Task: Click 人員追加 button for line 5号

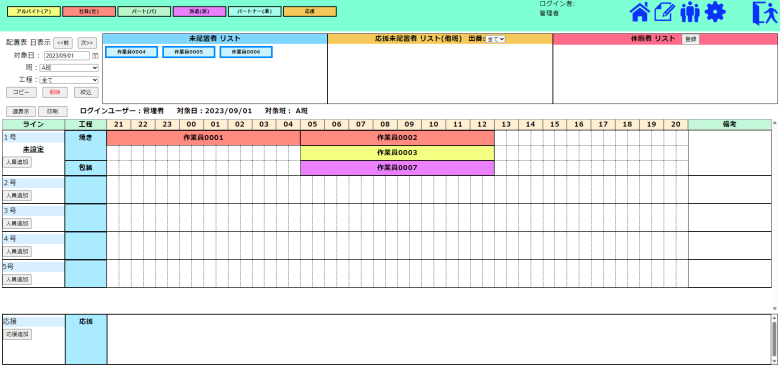Action: pos(17,279)
